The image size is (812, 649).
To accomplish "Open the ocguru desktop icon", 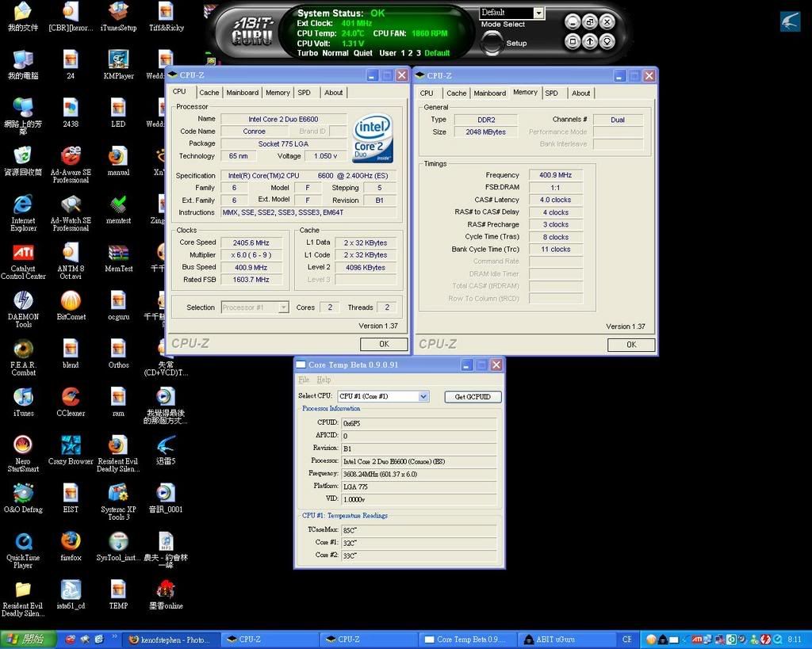I will click(119, 305).
